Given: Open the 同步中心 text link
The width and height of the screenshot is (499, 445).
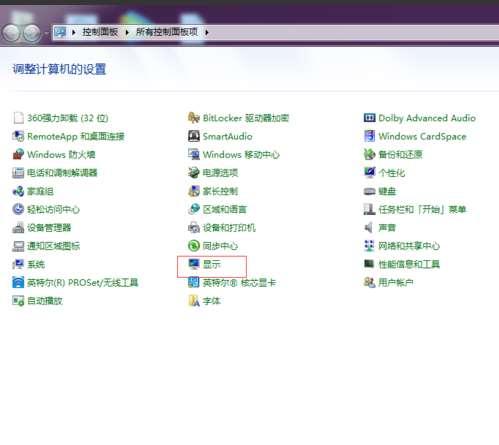Looking at the screenshot, I should 220,246.
